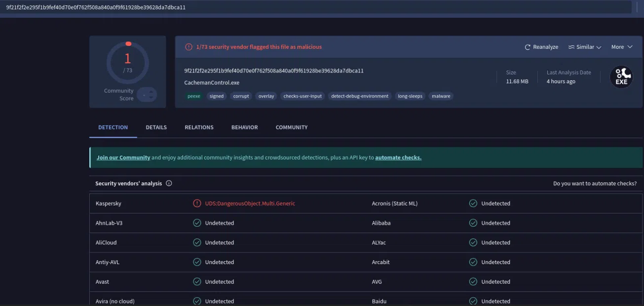Go to the BEHAVIOR tab
Viewport: 644px width, 306px height.
pos(244,127)
